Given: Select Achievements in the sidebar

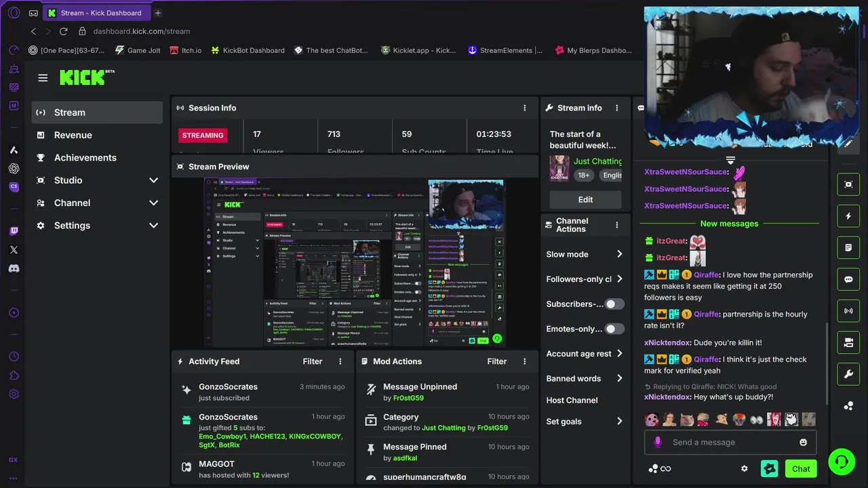Looking at the screenshot, I should pyautogui.click(x=97, y=157).
